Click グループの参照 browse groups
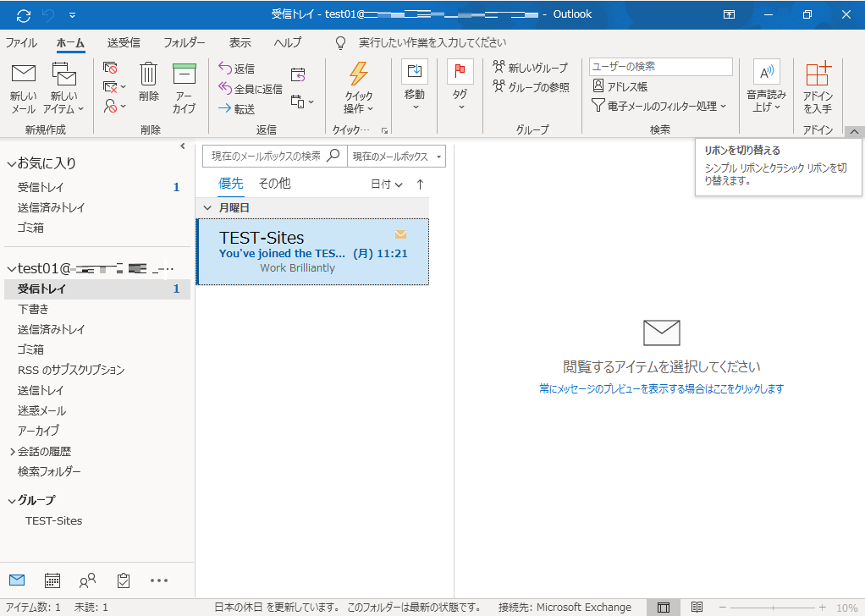The height and width of the screenshot is (616, 865). tap(532, 86)
